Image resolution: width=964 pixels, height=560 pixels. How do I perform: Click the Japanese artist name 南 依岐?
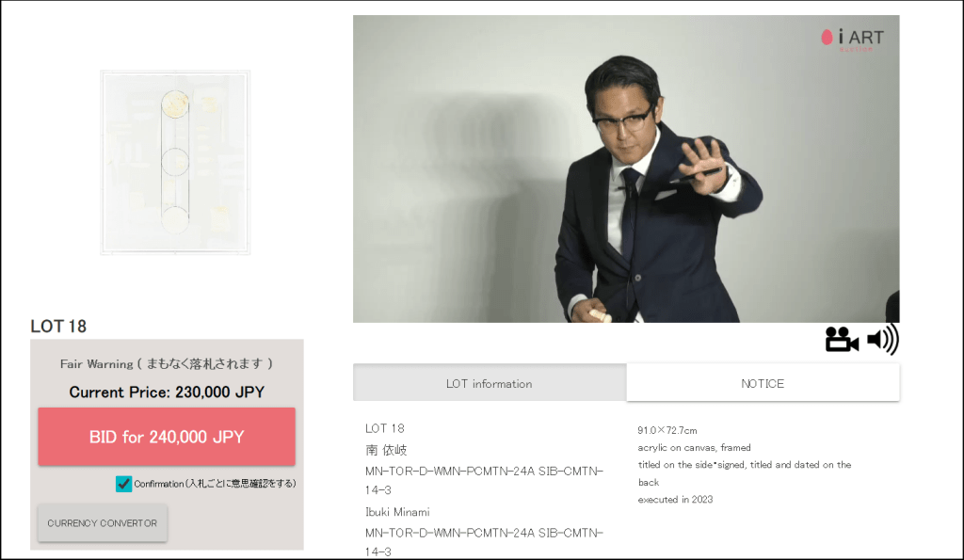tap(386, 450)
